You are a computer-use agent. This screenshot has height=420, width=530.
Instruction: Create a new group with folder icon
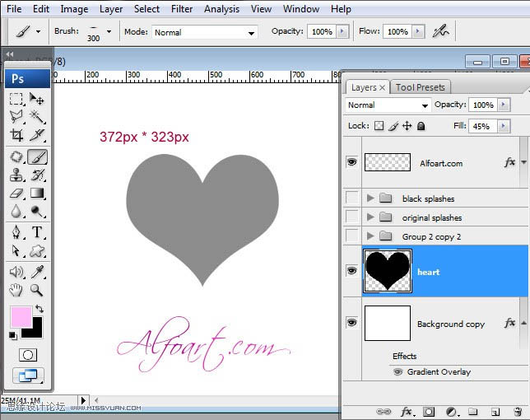tap(473, 411)
